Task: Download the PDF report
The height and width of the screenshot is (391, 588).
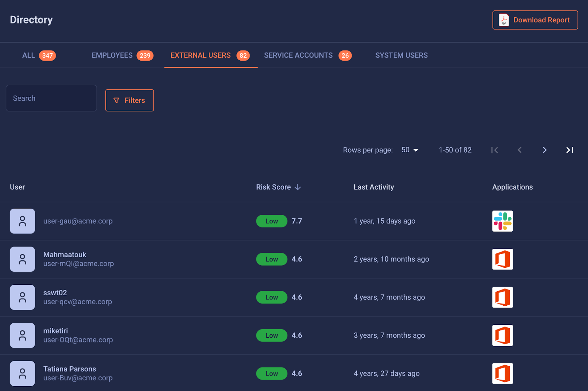Action: [x=535, y=20]
